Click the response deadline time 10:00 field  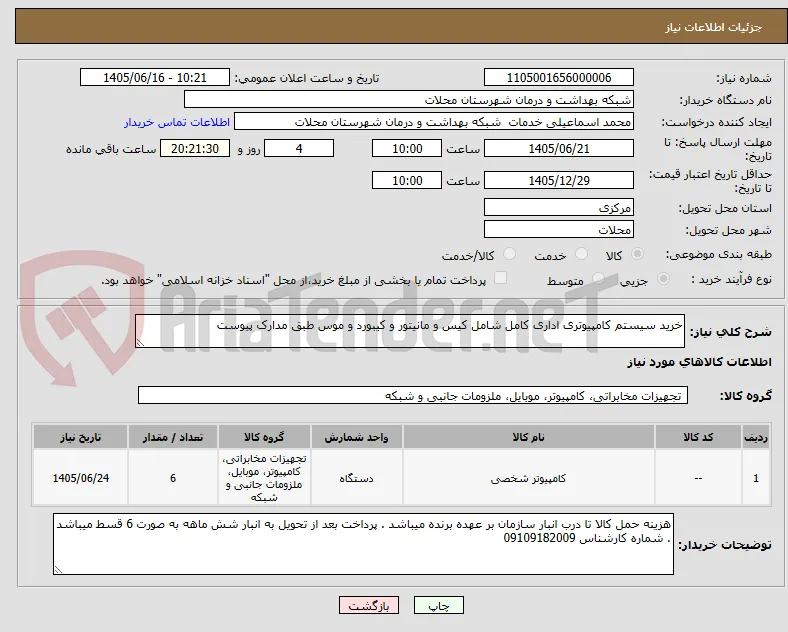point(407,149)
